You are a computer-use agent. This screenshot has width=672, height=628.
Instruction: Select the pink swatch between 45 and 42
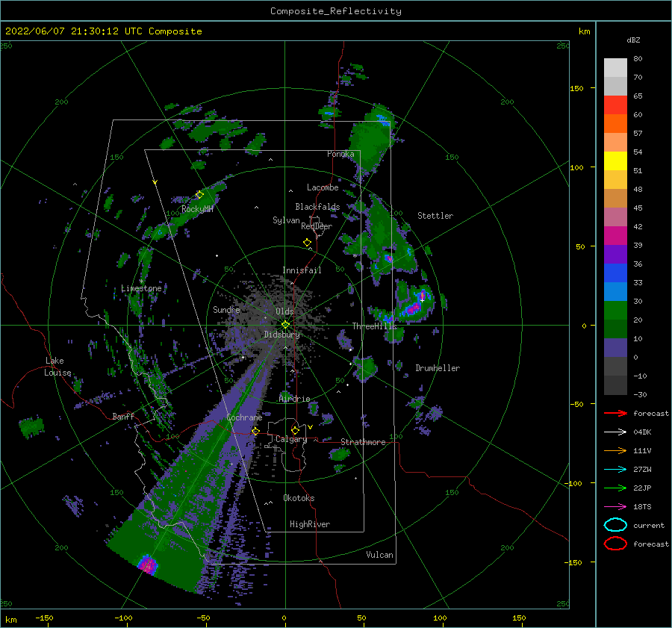pyautogui.click(x=615, y=217)
